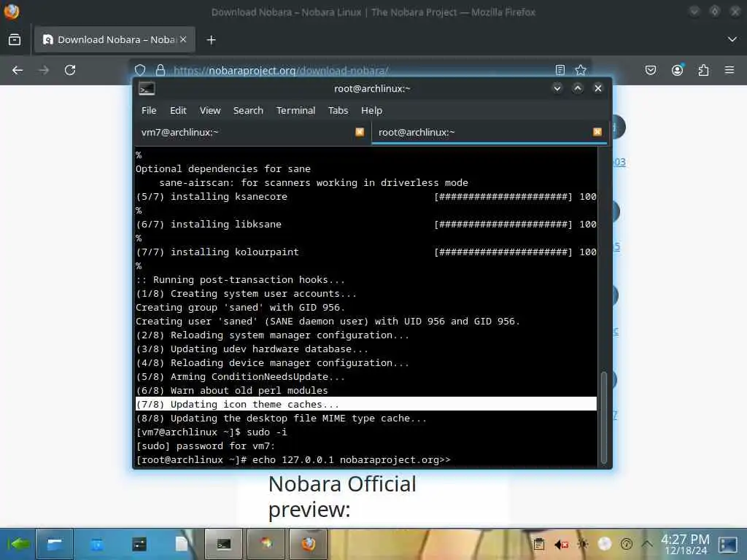Reload the current page in Firefox

pyautogui.click(x=70, y=71)
